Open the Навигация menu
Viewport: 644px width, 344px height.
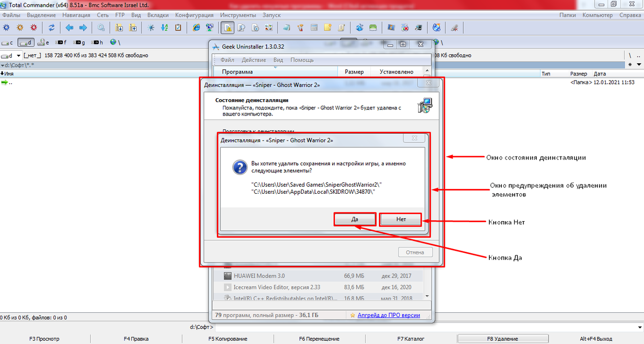[76, 15]
